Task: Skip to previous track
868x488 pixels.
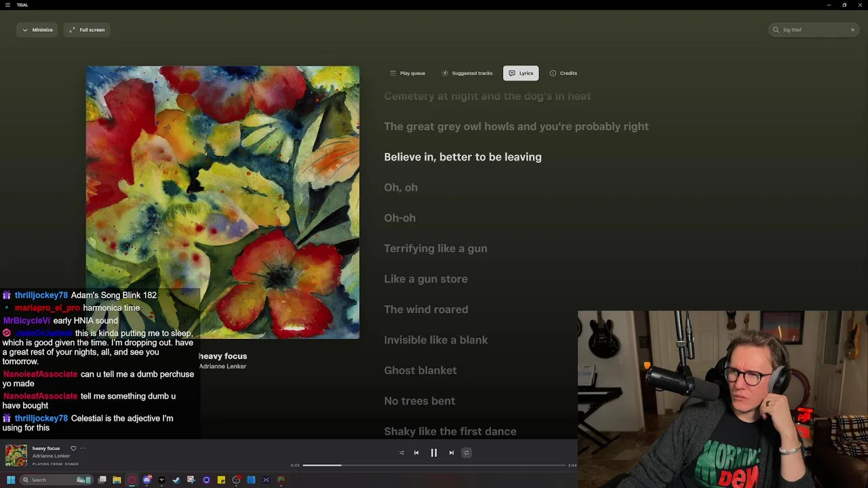Action: point(416,453)
